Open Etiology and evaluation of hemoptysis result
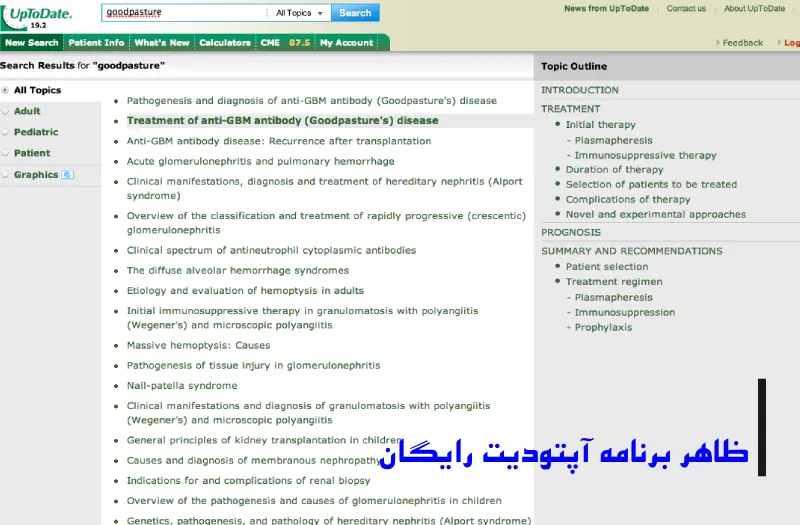Image resolution: width=800 pixels, height=525 pixels. point(245,290)
